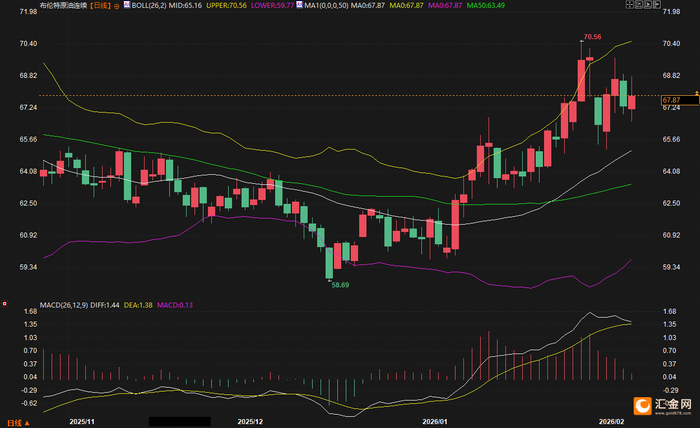Click the green MA50:63.49 value

tap(486, 5)
